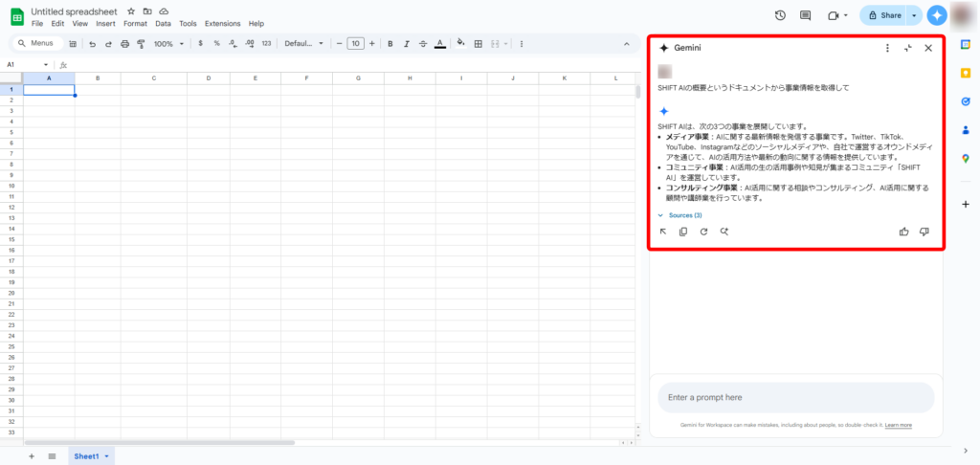Click the Untitled spreadsheet title
This screenshot has height=465, width=980.
point(75,11)
